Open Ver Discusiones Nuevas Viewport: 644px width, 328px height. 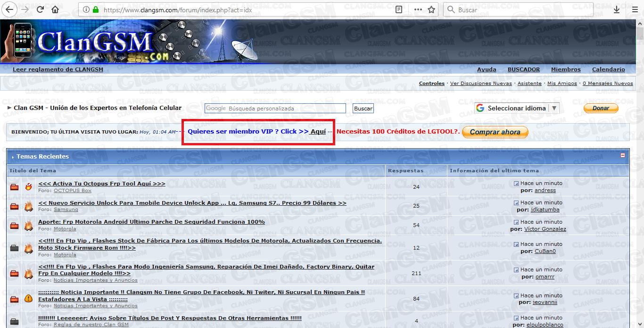pyautogui.click(x=481, y=84)
